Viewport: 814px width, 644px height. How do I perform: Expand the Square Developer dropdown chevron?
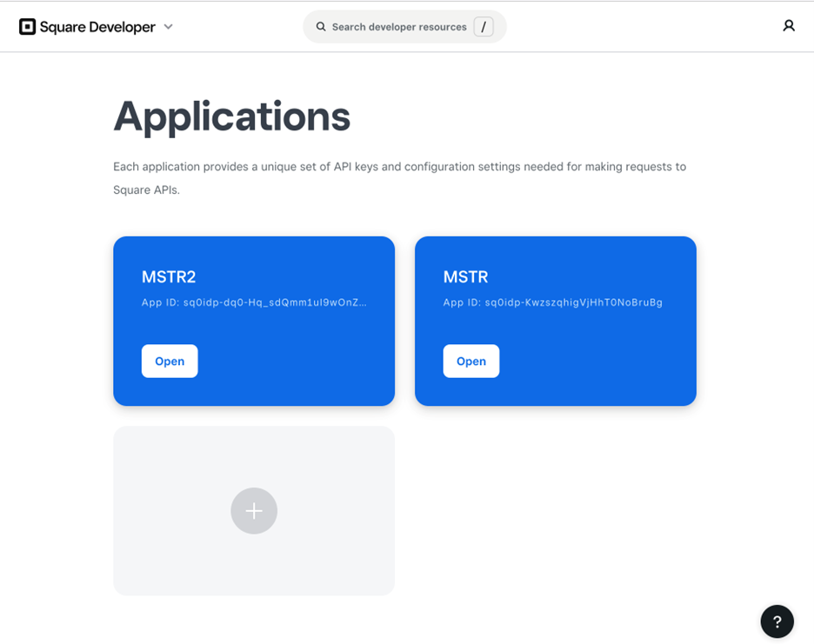click(x=169, y=27)
